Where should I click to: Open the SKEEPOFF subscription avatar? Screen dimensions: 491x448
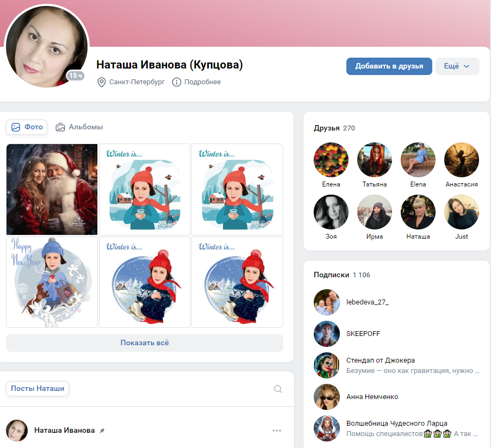coord(327,334)
